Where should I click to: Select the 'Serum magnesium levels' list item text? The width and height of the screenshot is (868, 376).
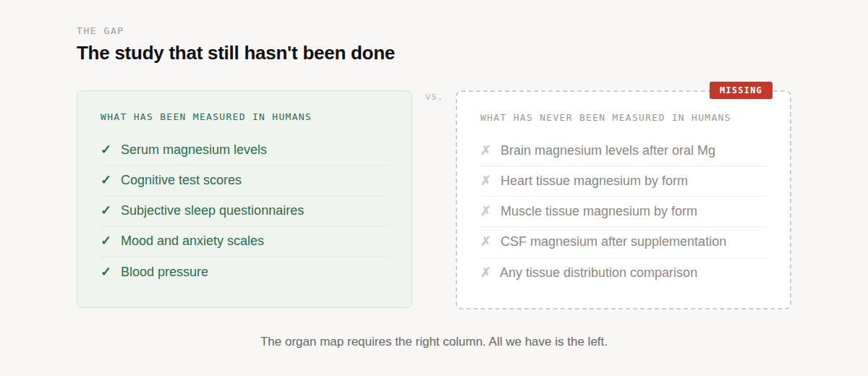click(x=194, y=150)
